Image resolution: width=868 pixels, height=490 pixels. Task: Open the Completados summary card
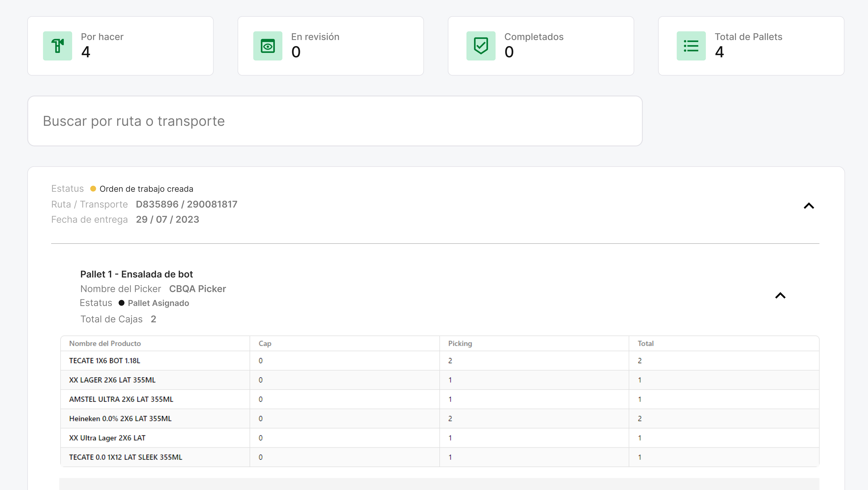click(x=541, y=46)
